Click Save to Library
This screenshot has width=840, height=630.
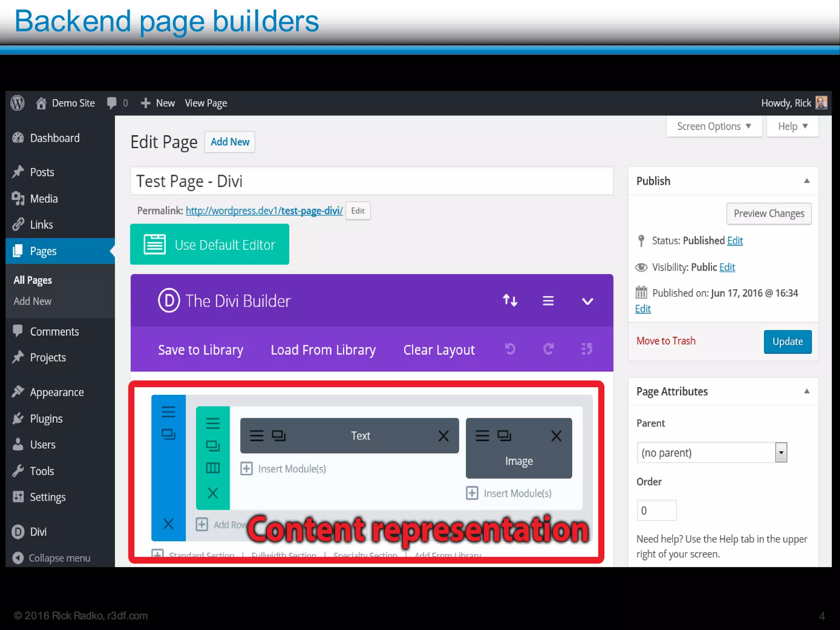[201, 350]
